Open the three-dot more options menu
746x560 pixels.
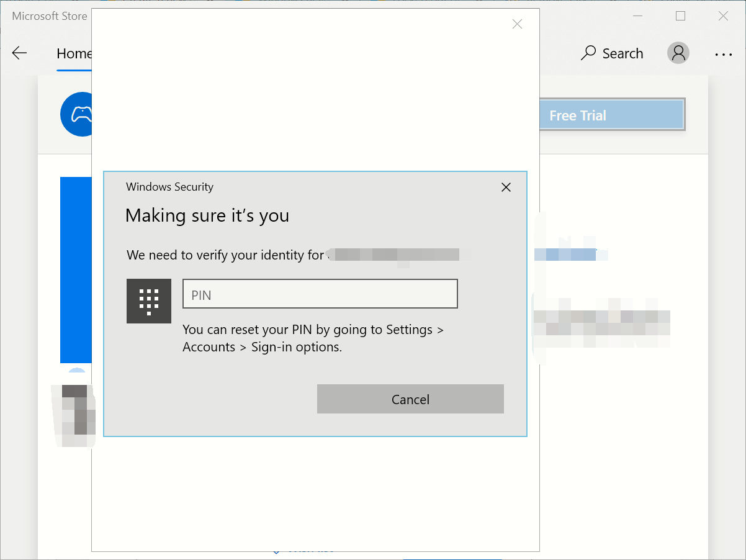(x=723, y=54)
